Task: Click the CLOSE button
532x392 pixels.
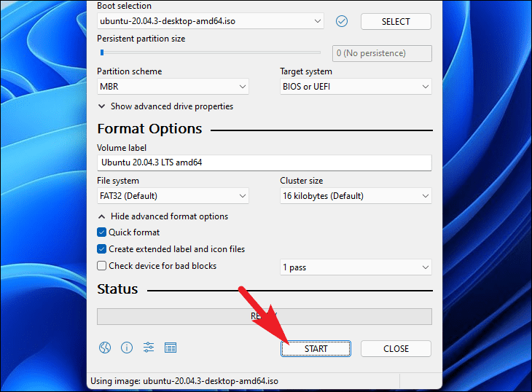Action: 396,348
